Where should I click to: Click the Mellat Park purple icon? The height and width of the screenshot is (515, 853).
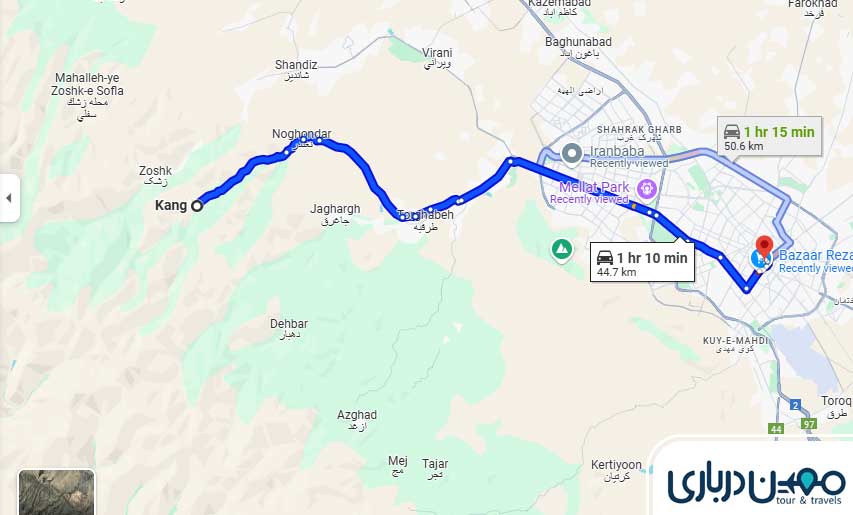click(647, 190)
